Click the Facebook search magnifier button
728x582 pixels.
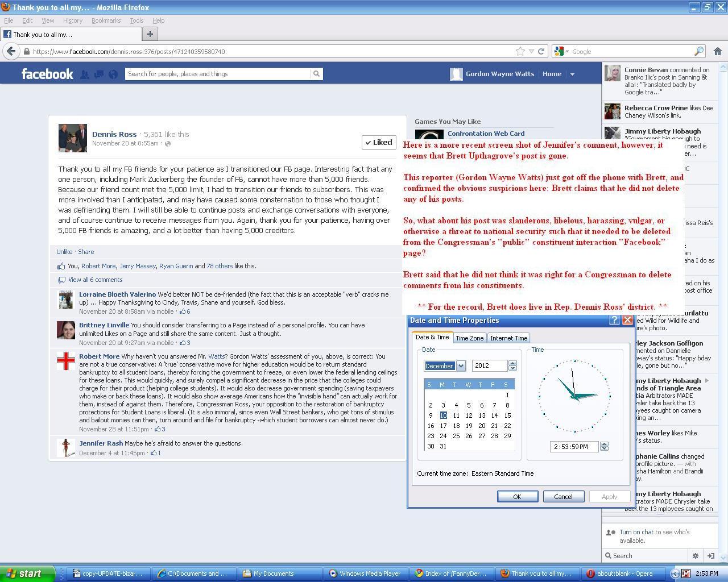(x=316, y=74)
